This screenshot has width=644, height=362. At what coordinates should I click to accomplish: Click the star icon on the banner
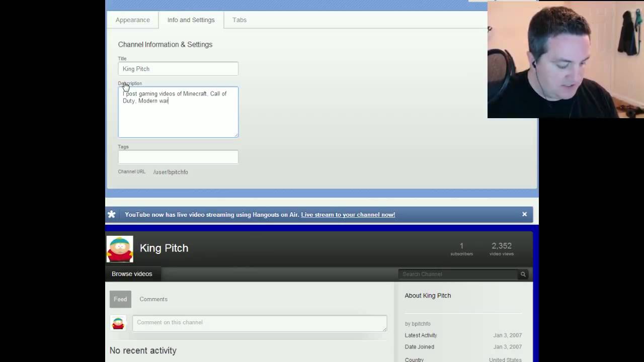point(112,215)
